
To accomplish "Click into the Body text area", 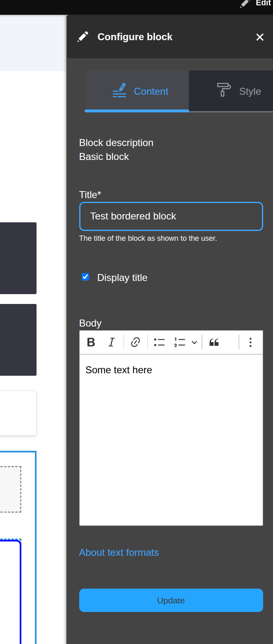I will (171, 439).
